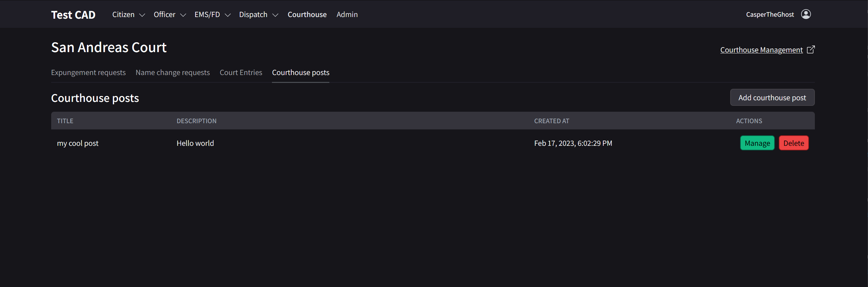The image size is (868, 287).
Task: Click the CasperTheGhost username
Action: pyautogui.click(x=770, y=14)
